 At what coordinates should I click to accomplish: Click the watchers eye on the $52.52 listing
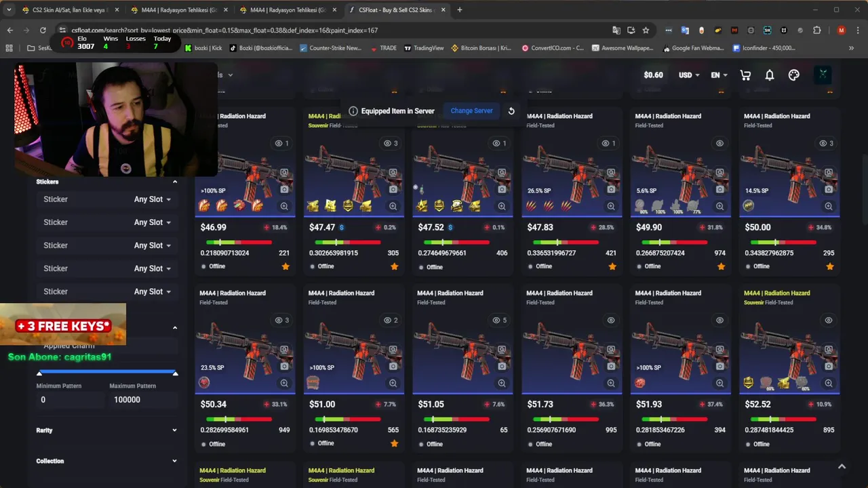point(829,320)
